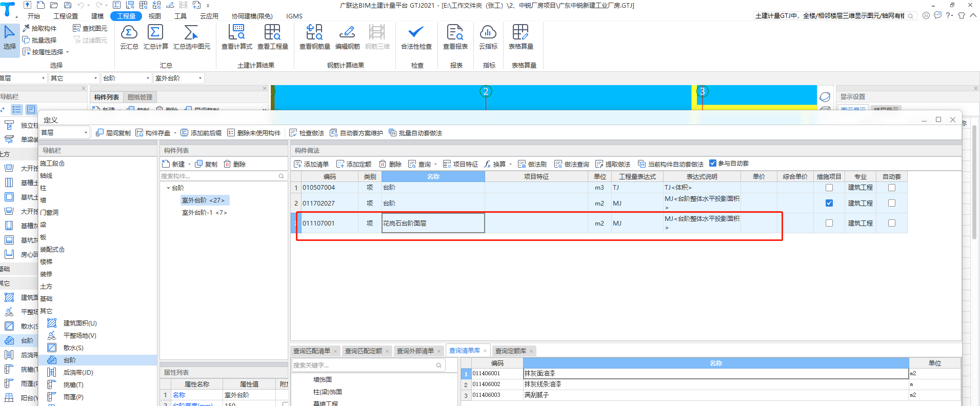The image size is (980, 406).
Task: Click 添加前后缀 button
Action: (x=201, y=133)
